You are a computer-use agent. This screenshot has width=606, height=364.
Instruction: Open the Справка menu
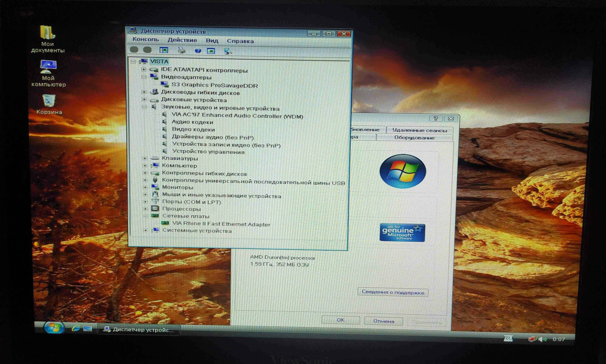pyautogui.click(x=240, y=41)
